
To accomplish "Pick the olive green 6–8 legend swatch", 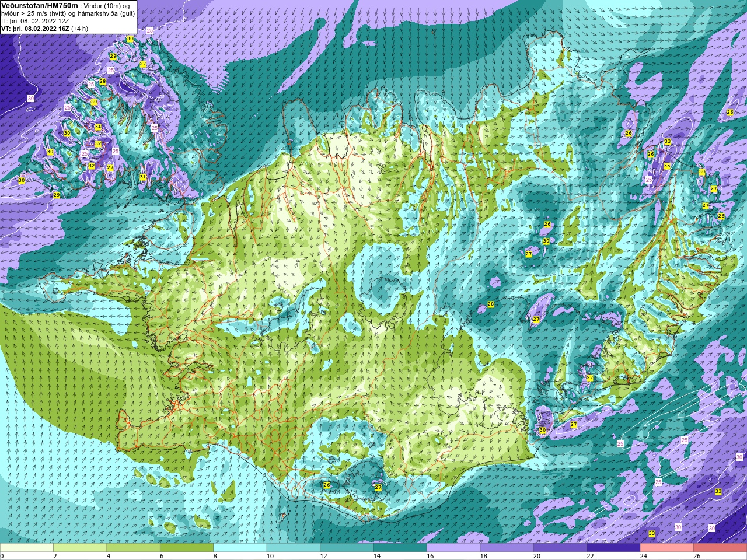I will 187,548.
